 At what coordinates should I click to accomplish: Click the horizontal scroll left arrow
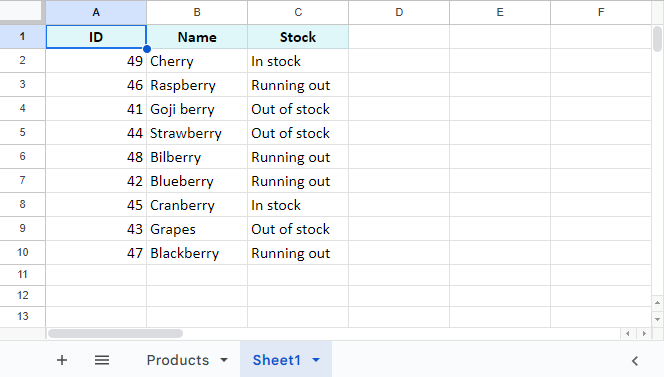[628, 333]
